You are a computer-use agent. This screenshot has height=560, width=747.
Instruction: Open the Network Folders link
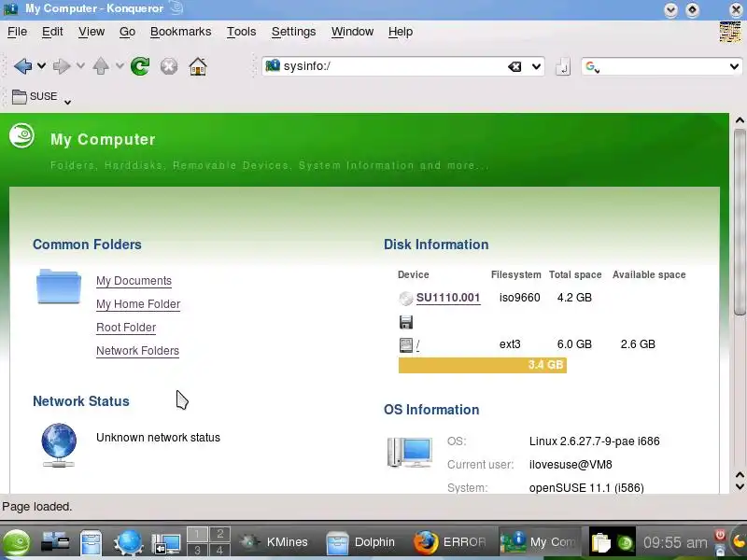click(137, 351)
